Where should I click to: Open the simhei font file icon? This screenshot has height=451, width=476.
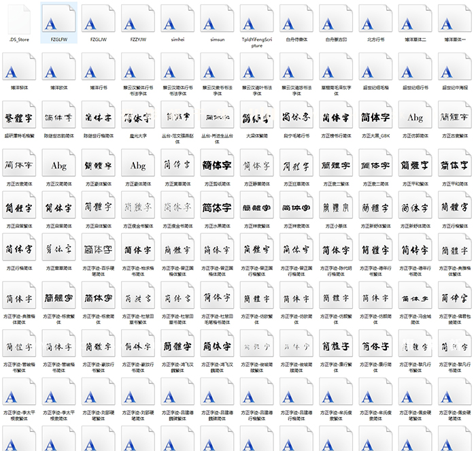[x=177, y=19]
